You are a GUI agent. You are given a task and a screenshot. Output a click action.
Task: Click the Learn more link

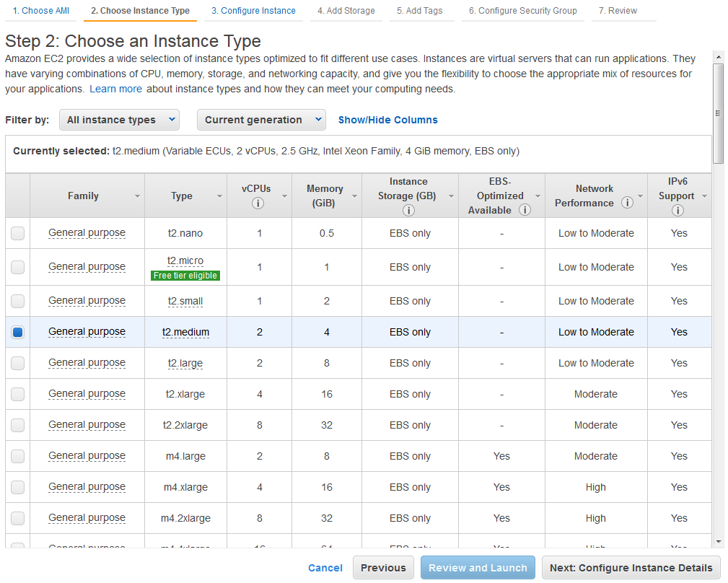[x=115, y=89]
